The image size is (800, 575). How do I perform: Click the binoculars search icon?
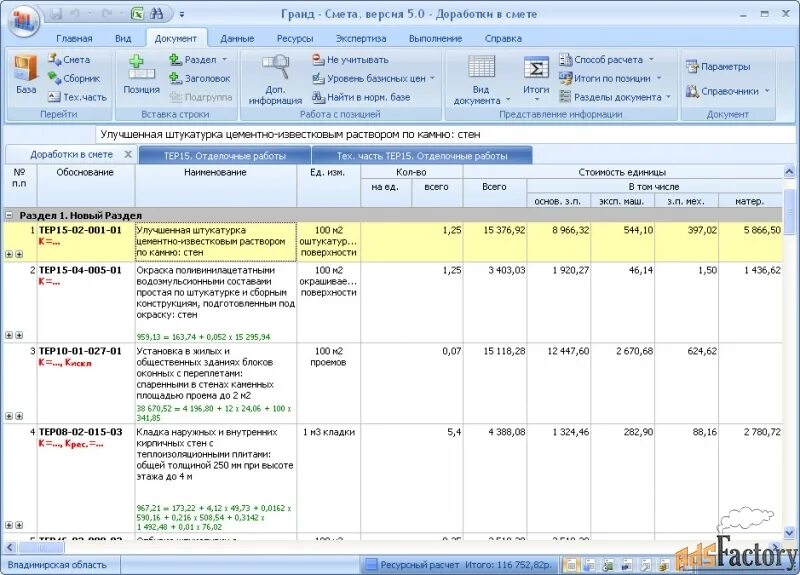[x=156, y=14]
